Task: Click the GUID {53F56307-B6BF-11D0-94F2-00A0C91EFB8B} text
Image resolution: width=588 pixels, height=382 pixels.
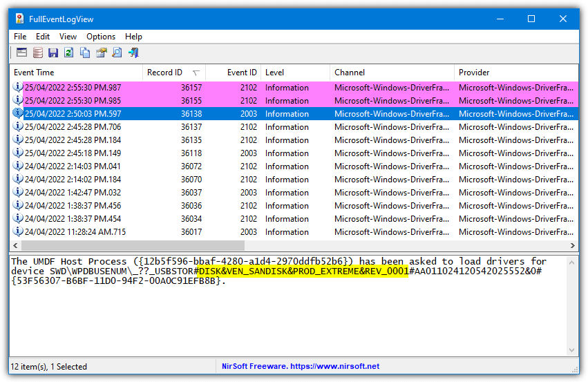Action: coord(116,280)
